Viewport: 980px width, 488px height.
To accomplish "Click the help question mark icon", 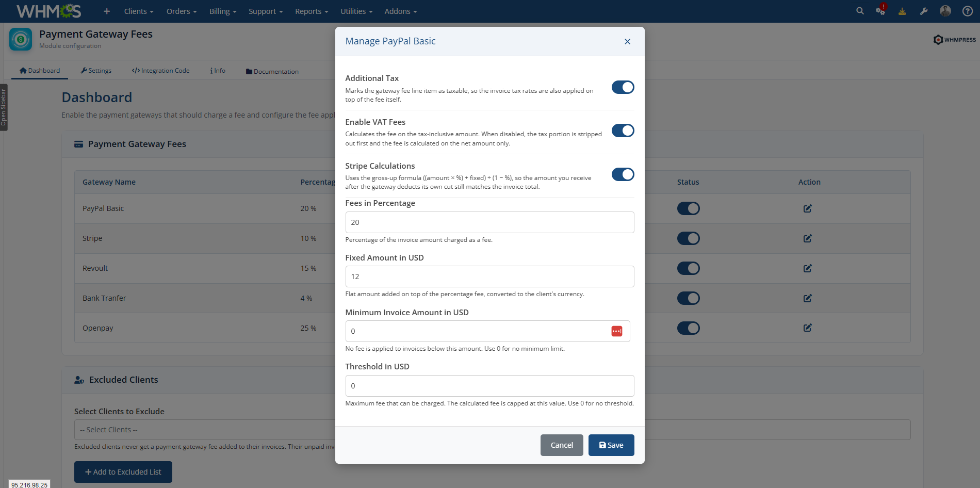I will coord(968,11).
